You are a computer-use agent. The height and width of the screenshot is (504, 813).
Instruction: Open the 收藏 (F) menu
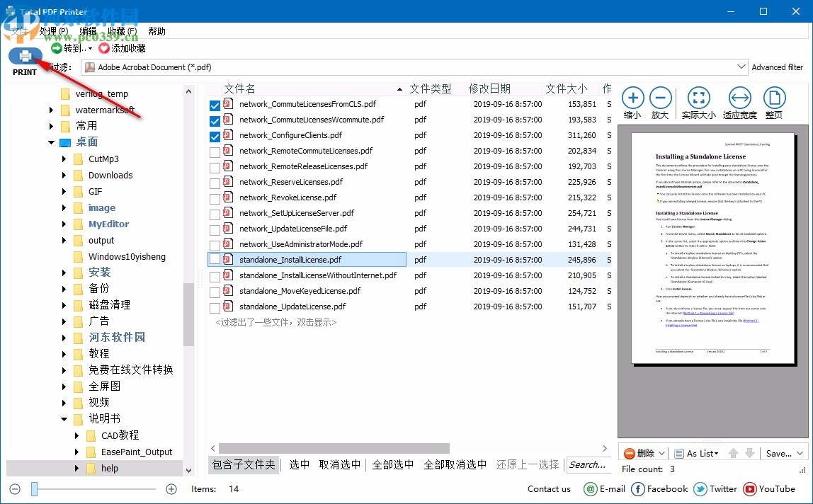click(x=123, y=31)
